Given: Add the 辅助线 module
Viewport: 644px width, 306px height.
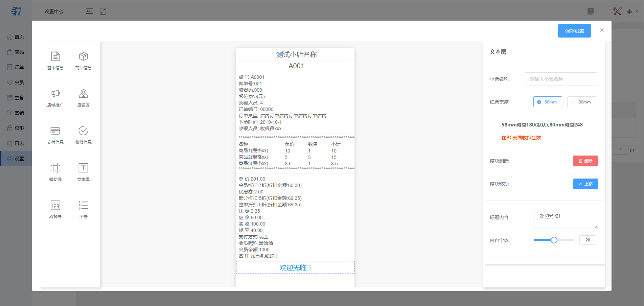Looking at the screenshot, I should (55, 172).
